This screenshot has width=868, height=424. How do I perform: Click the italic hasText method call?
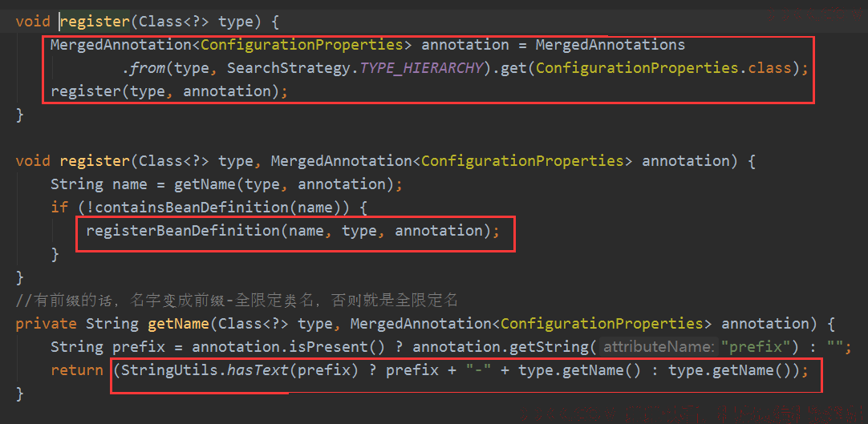tap(258, 369)
